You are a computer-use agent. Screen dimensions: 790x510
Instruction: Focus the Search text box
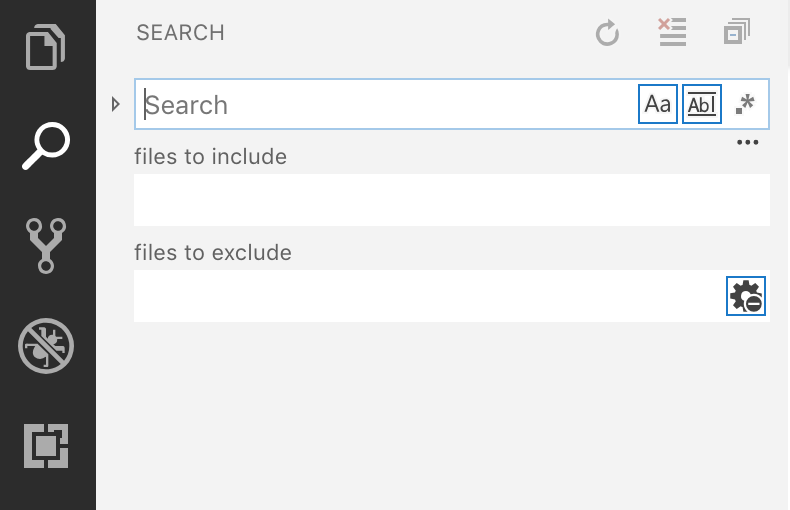pyautogui.click(x=385, y=104)
